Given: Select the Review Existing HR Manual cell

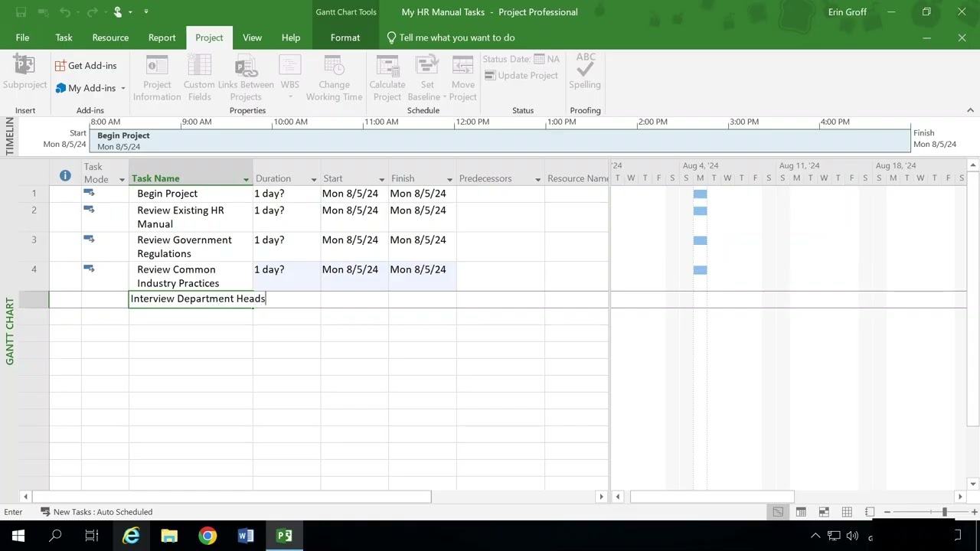Looking at the screenshot, I should (191, 217).
